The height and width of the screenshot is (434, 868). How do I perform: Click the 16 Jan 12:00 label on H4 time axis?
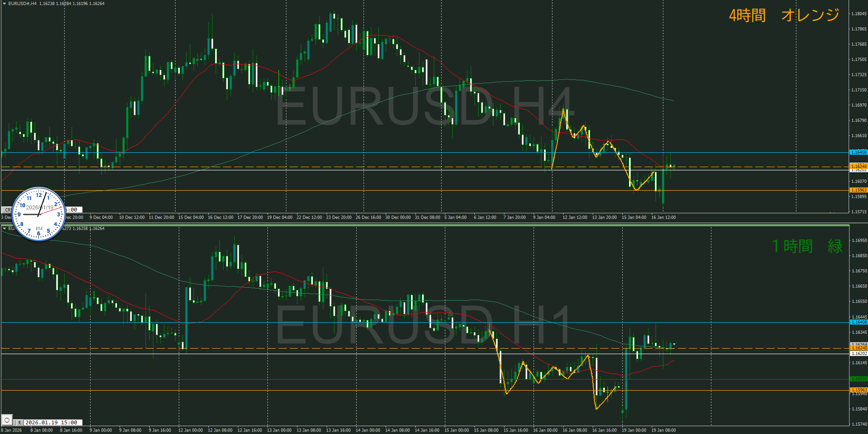click(663, 217)
